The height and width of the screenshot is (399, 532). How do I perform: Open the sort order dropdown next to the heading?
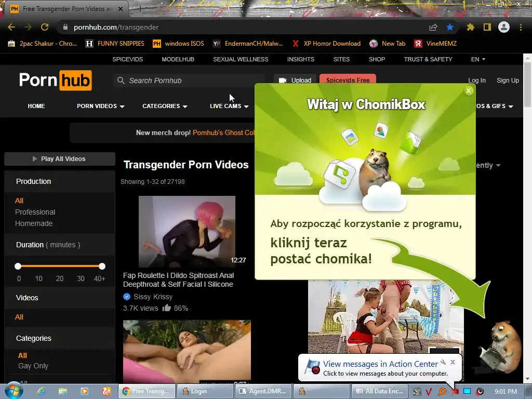(x=488, y=165)
